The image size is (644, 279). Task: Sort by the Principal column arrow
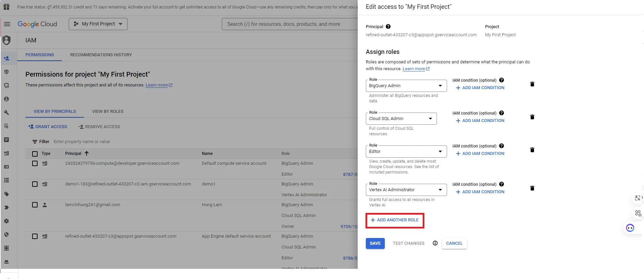pyautogui.click(x=87, y=154)
